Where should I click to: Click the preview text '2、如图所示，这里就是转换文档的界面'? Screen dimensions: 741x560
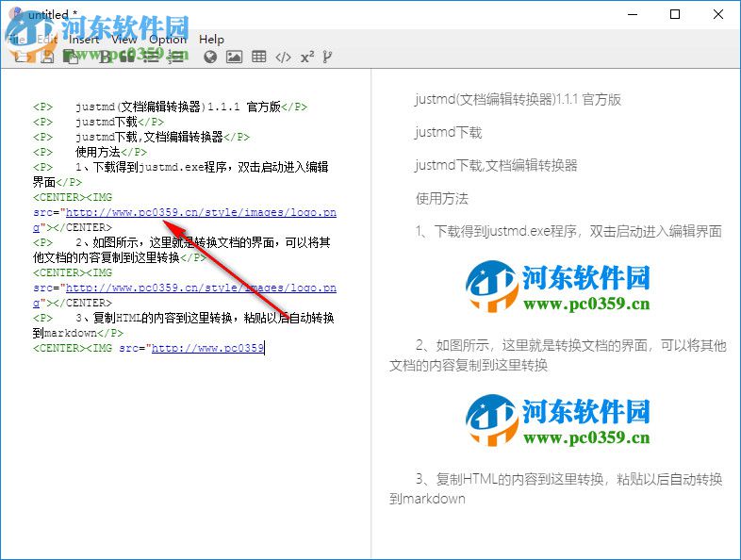pos(532,345)
